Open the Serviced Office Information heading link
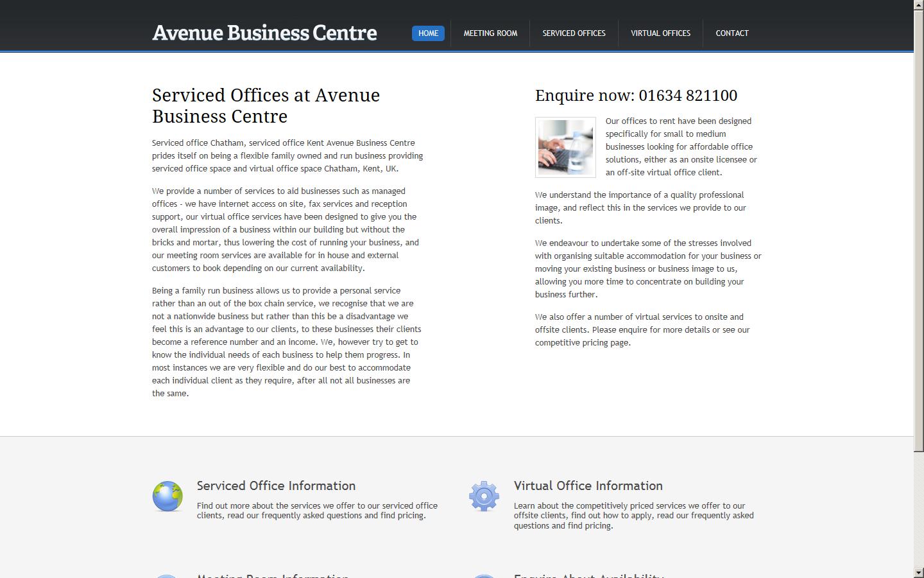 coord(276,486)
